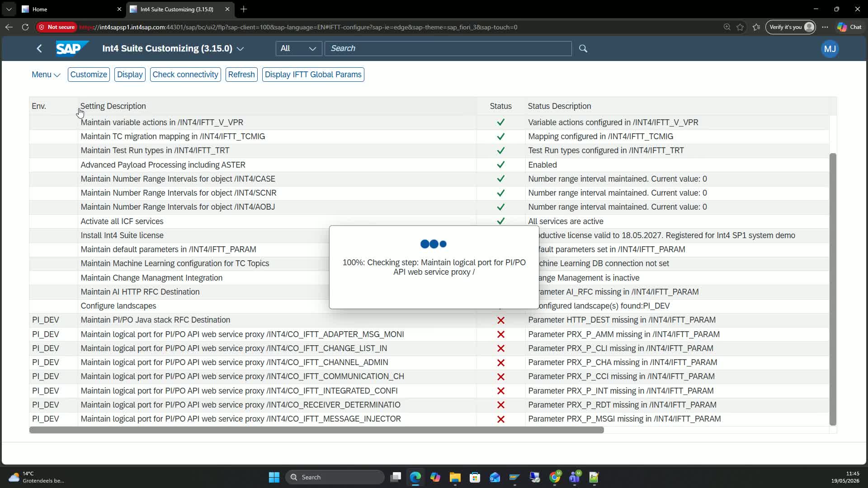
Task: Expand the Menu dropdown
Action: click(46, 75)
